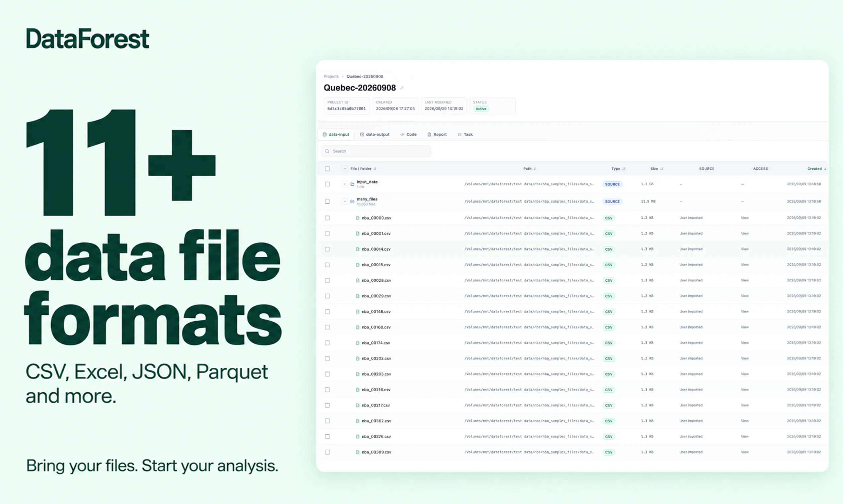The image size is (843, 504).
Task: Click the DataForest logo
Action: (88, 39)
